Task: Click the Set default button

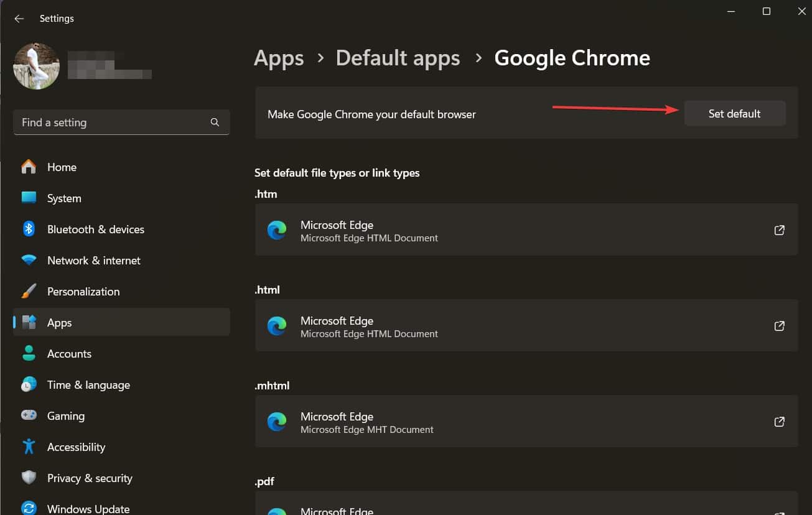Action: click(734, 114)
